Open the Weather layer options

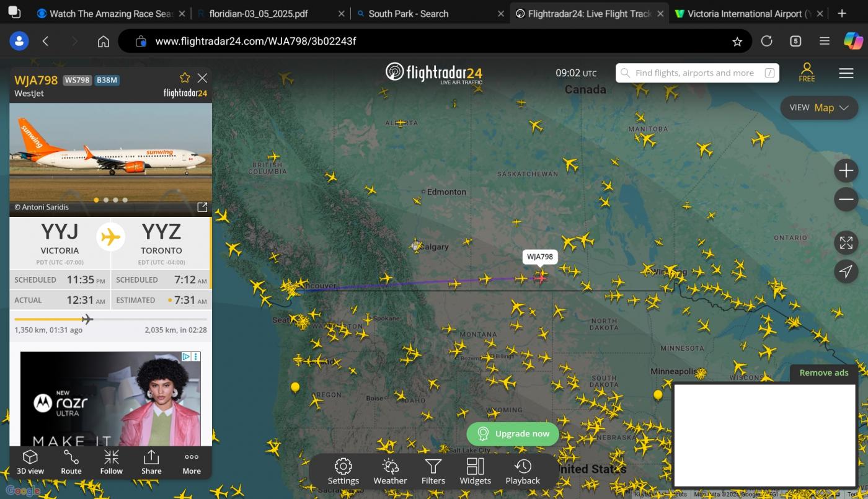[390, 472]
